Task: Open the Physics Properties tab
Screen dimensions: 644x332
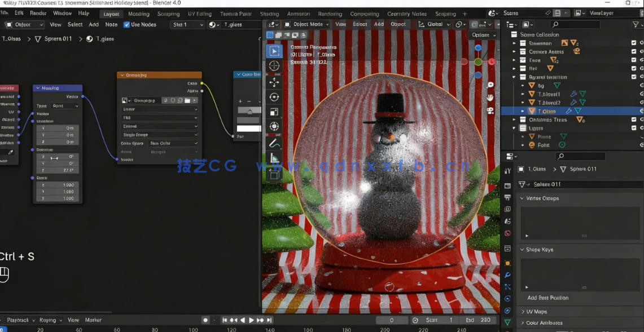Action: 507,299
